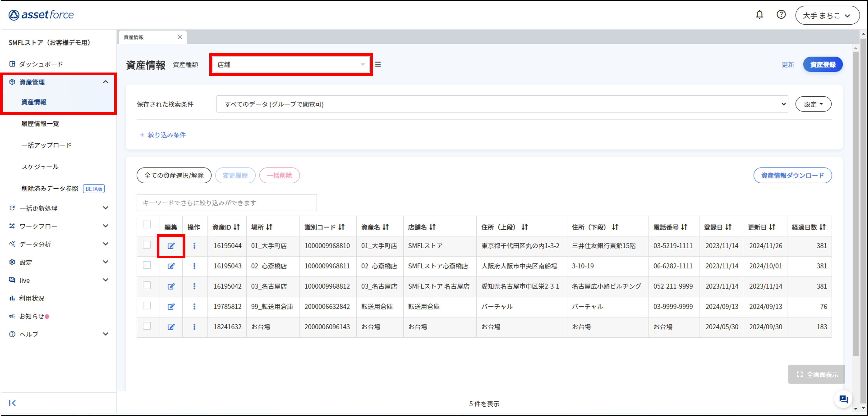Click edit icon for 02_心斎橋店 row
868x416 pixels.
click(171, 266)
